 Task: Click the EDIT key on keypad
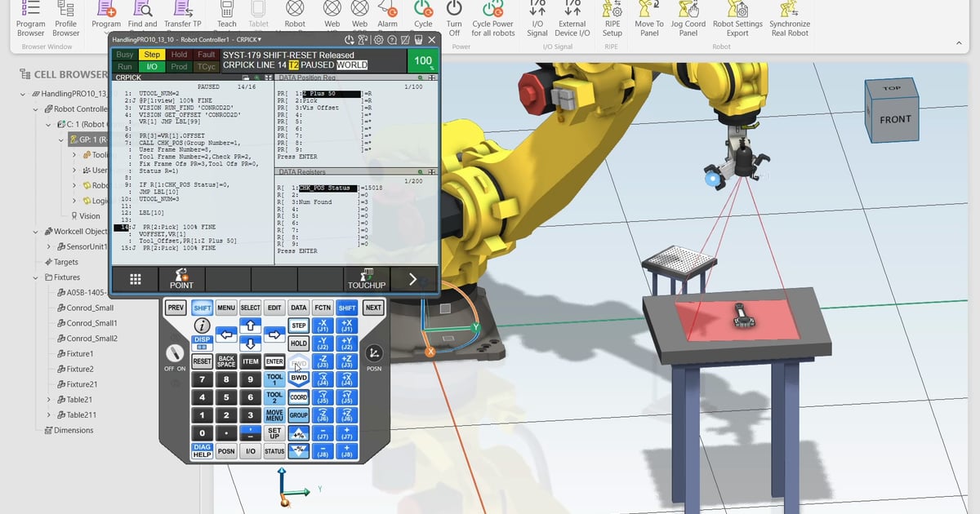click(274, 308)
